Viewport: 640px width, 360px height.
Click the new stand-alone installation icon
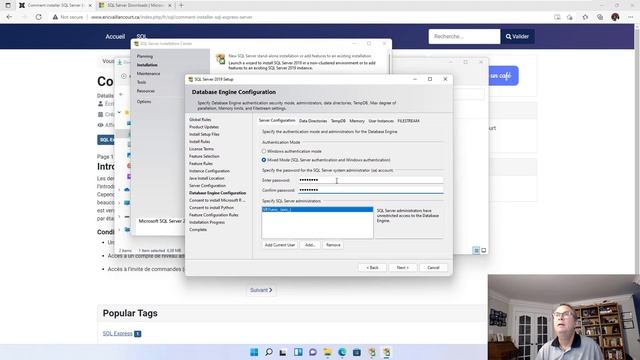tap(220, 59)
